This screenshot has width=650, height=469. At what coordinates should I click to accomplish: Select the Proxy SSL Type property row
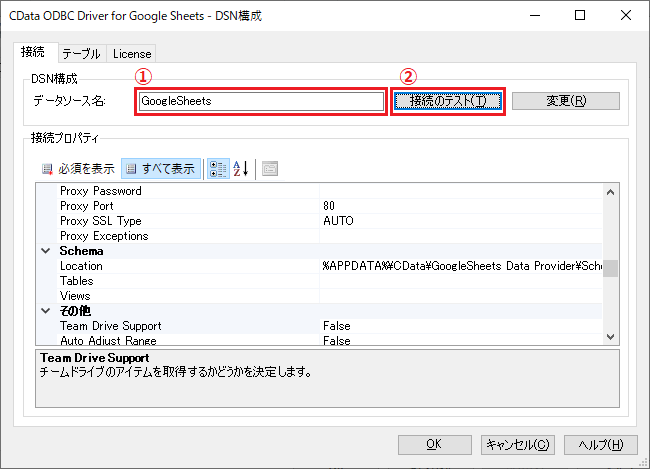100,221
